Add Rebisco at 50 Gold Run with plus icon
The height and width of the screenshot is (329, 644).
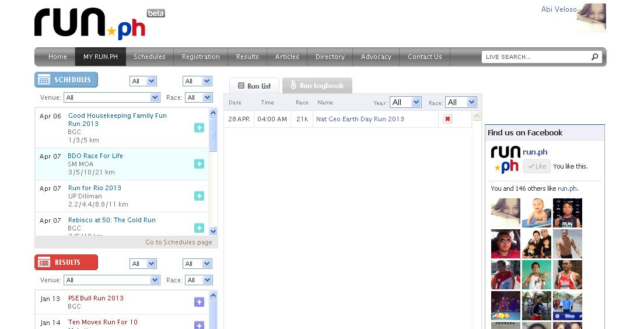[199, 228]
